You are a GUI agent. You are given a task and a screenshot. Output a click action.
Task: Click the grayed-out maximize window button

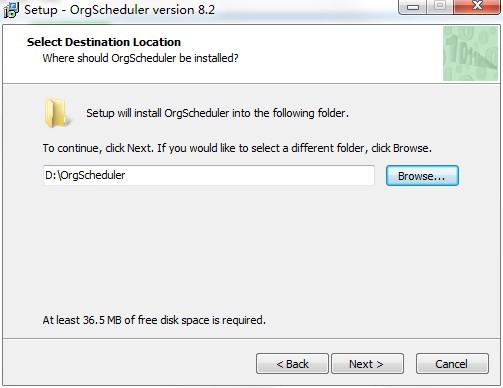440,7
